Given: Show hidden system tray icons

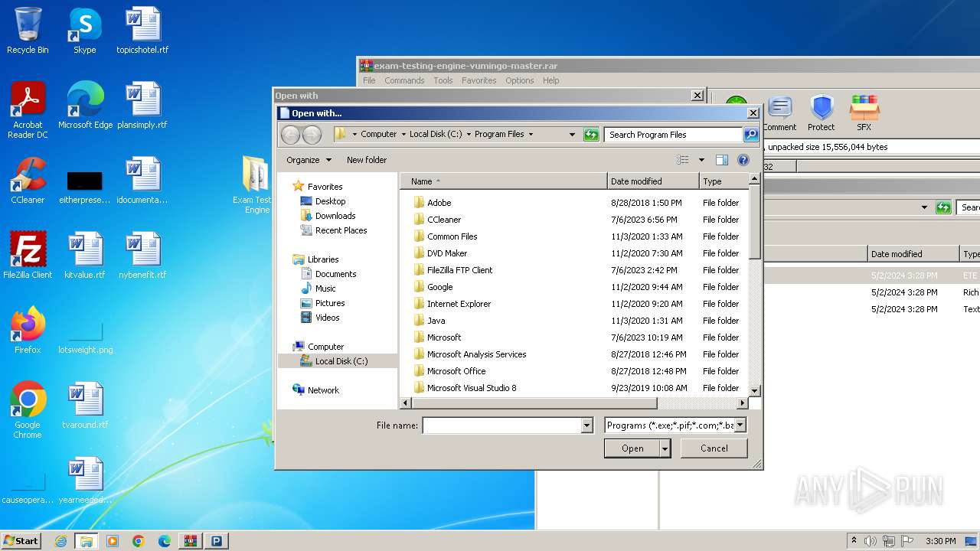Looking at the screenshot, I should pos(854,541).
